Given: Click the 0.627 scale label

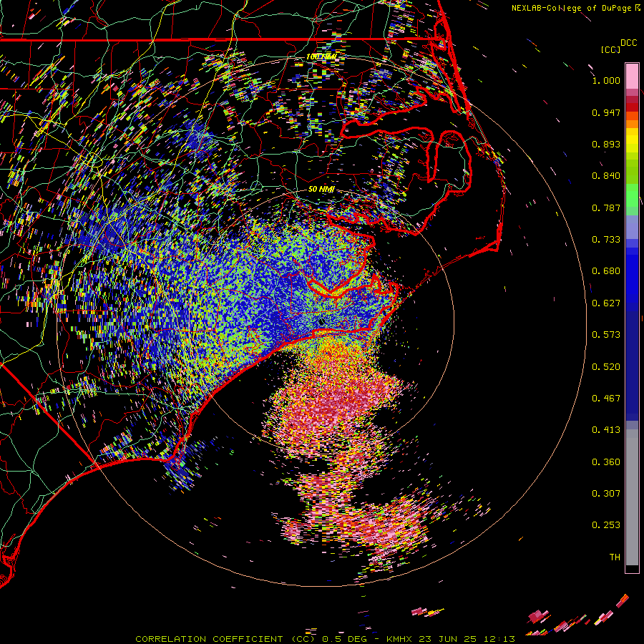Looking at the screenshot, I should coord(606,303).
